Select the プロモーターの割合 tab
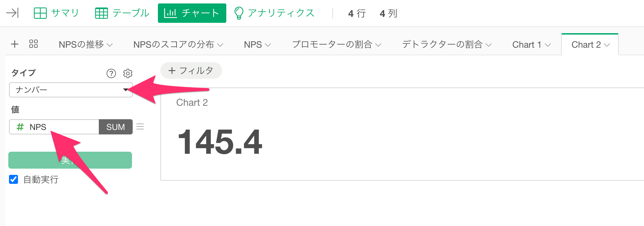Image resolution: width=644 pixels, height=226 pixels. (332, 45)
